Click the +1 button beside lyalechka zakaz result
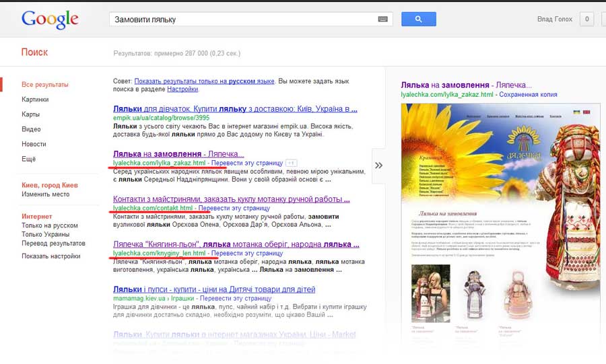Image resolution: width=606 pixels, height=364 pixels. [x=292, y=163]
